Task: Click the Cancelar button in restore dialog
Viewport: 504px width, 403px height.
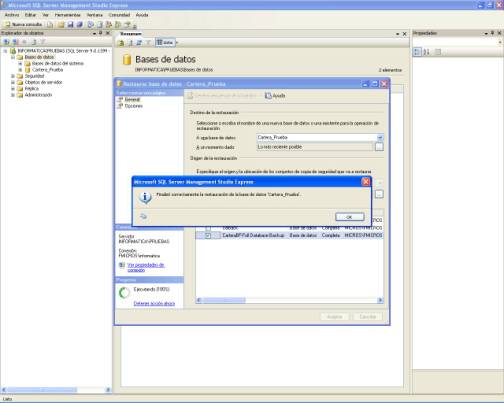Action: pos(368,317)
